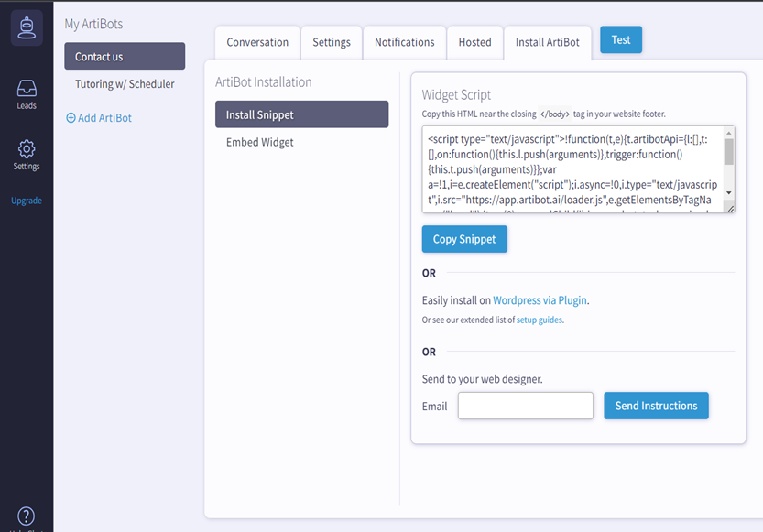Select Tutoring w/ Scheduler bot
Screen dimensions: 763x532
click(x=125, y=84)
